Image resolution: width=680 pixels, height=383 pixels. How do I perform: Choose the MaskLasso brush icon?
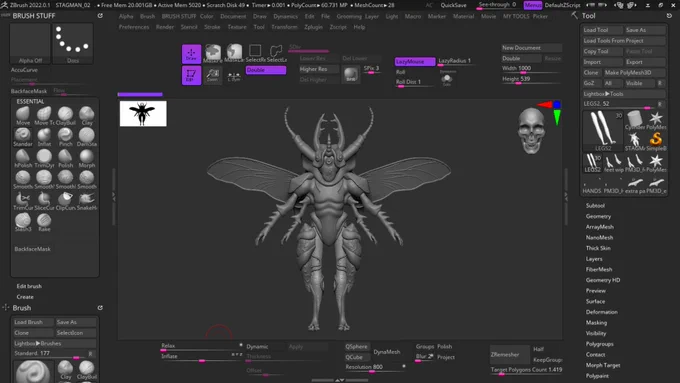(234, 53)
